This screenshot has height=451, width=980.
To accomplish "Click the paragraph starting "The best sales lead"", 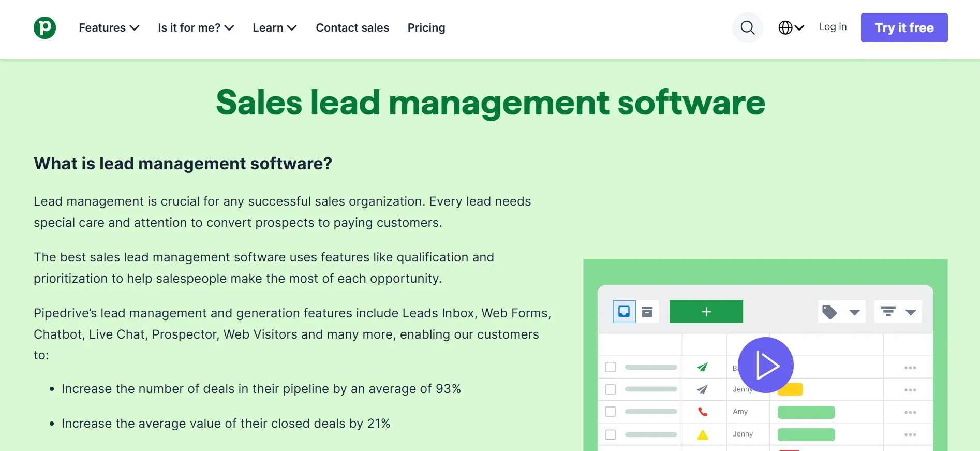I will pos(264,268).
